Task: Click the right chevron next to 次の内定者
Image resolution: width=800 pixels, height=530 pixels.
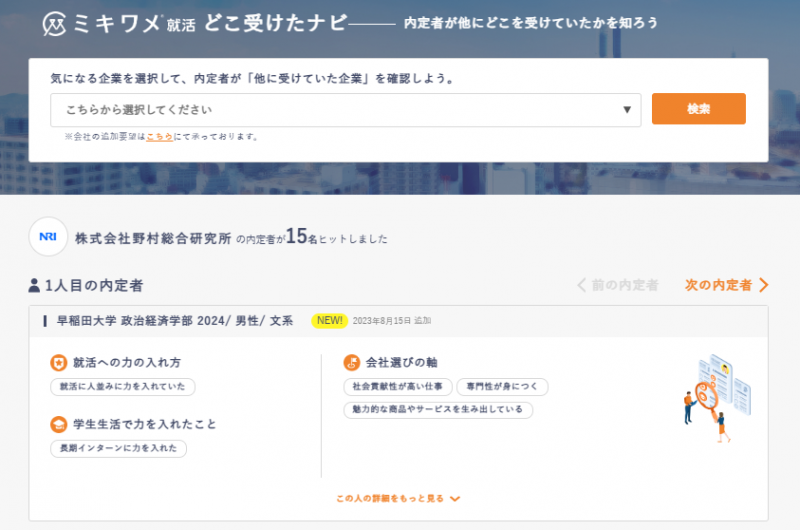Action: pyautogui.click(x=763, y=285)
